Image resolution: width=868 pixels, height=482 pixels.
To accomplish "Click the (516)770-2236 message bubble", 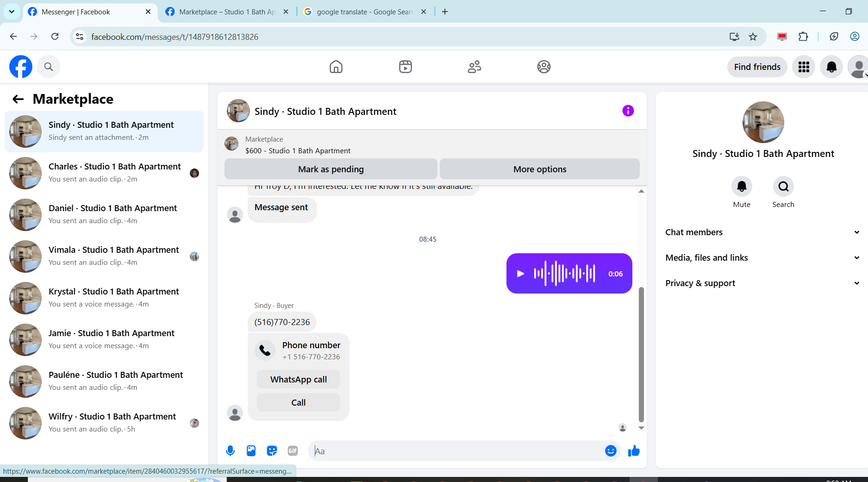I will (x=282, y=322).
